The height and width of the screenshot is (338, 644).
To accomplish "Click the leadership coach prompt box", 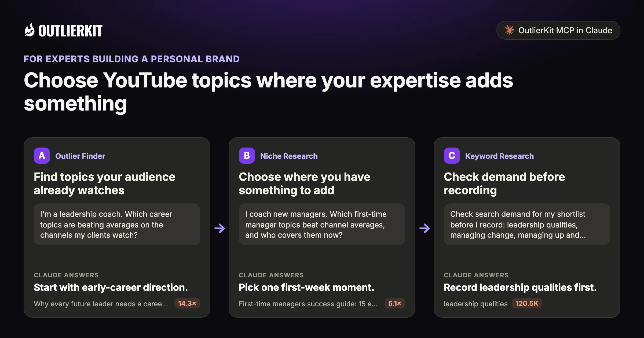I will coord(117,224).
